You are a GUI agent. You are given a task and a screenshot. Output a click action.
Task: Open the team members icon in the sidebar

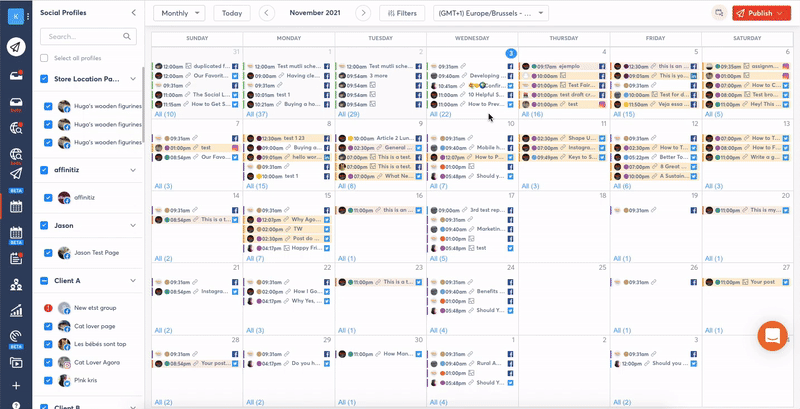[16, 285]
